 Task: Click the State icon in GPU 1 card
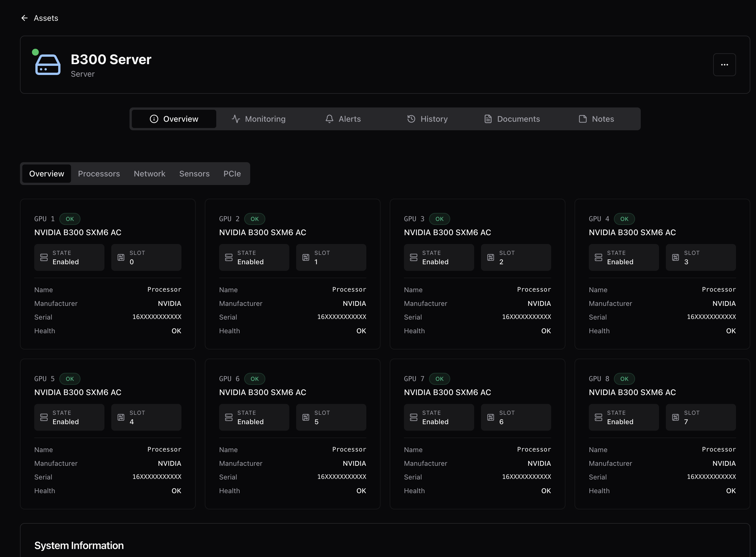tap(44, 257)
